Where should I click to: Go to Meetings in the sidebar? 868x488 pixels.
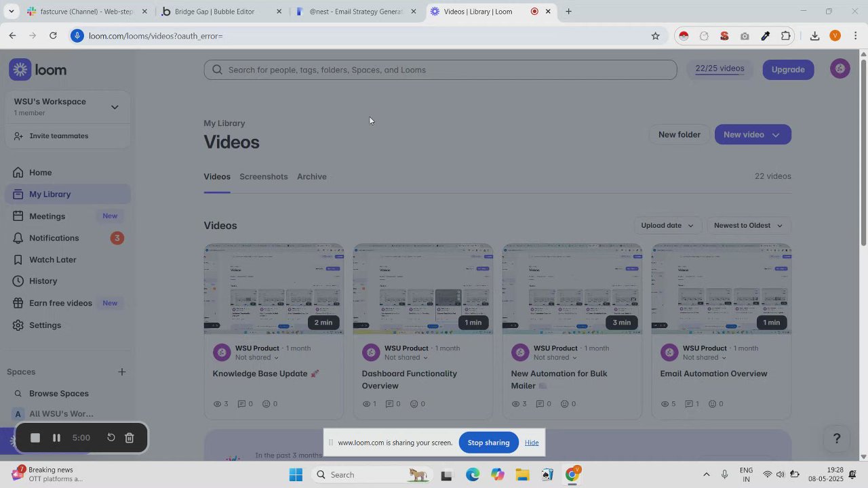tap(68, 216)
